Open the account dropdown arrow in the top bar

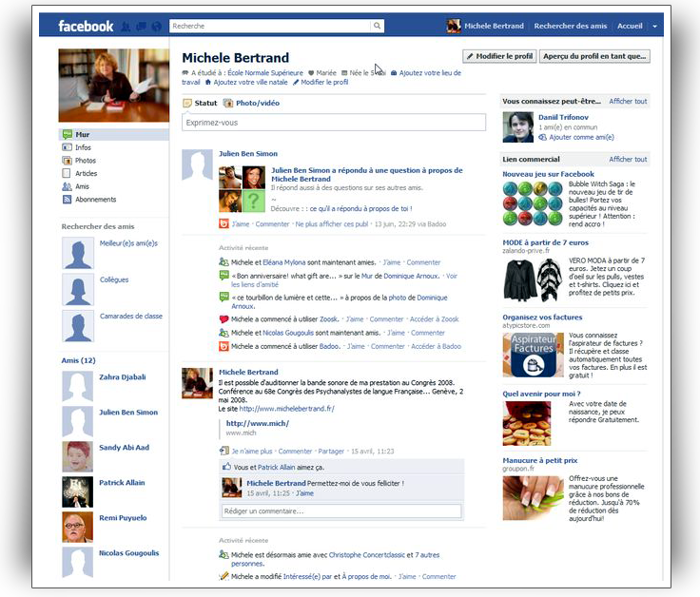[x=654, y=27]
